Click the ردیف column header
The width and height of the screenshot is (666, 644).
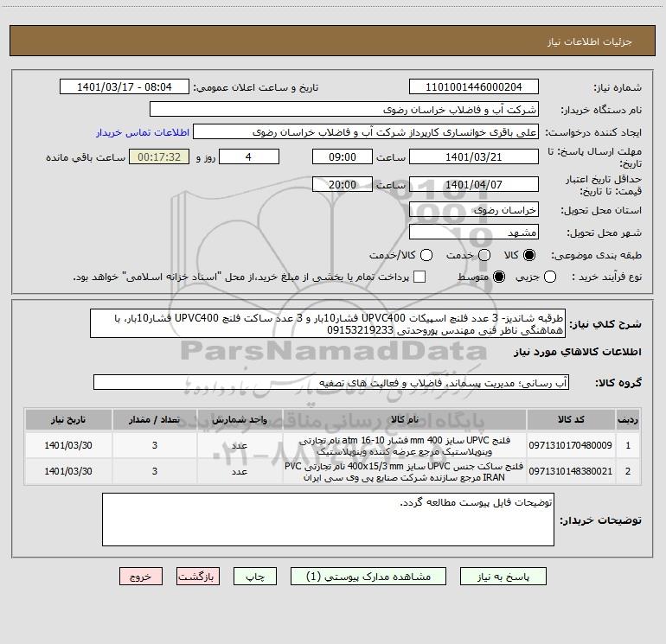628,419
